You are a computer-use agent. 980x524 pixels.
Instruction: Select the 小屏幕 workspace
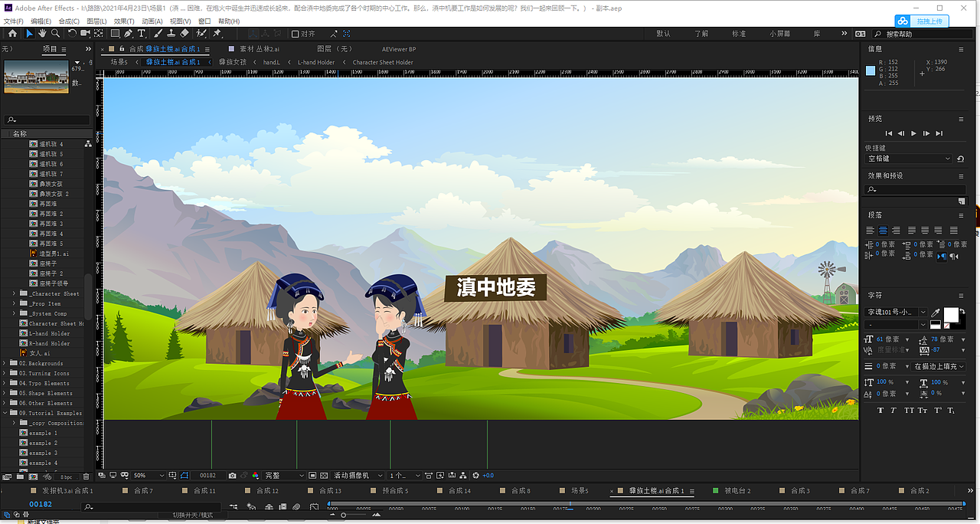(x=780, y=34)
